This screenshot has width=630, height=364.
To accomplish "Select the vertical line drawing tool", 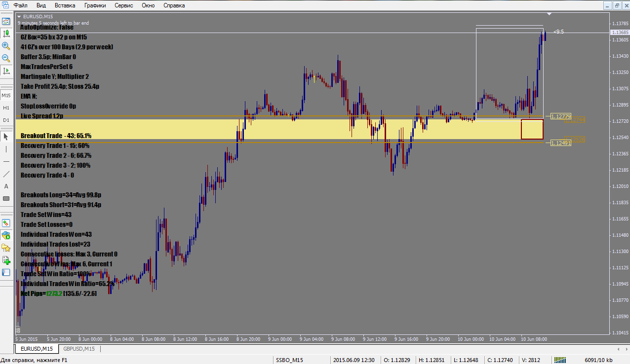I will [x=6, y=149].
